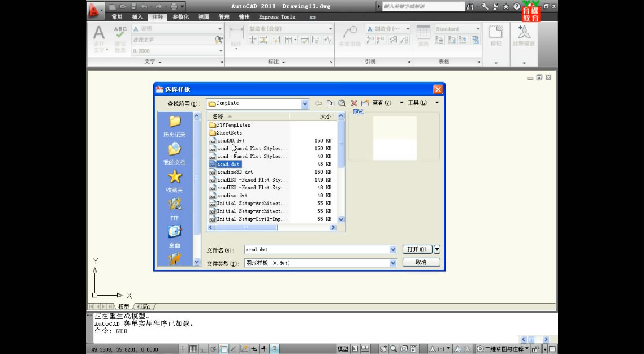Switch to the 视图 ribbon tab
The image size is (644, 354).
pos(204,17)
